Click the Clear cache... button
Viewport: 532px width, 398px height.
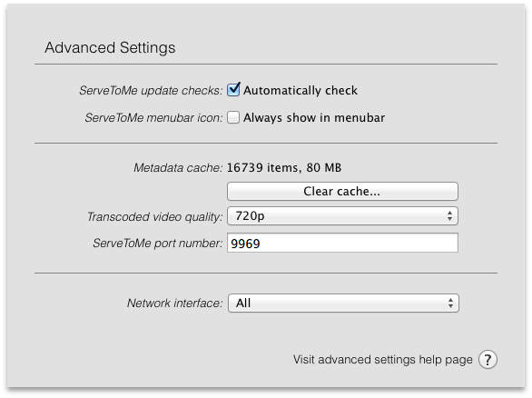coord(342,191)
